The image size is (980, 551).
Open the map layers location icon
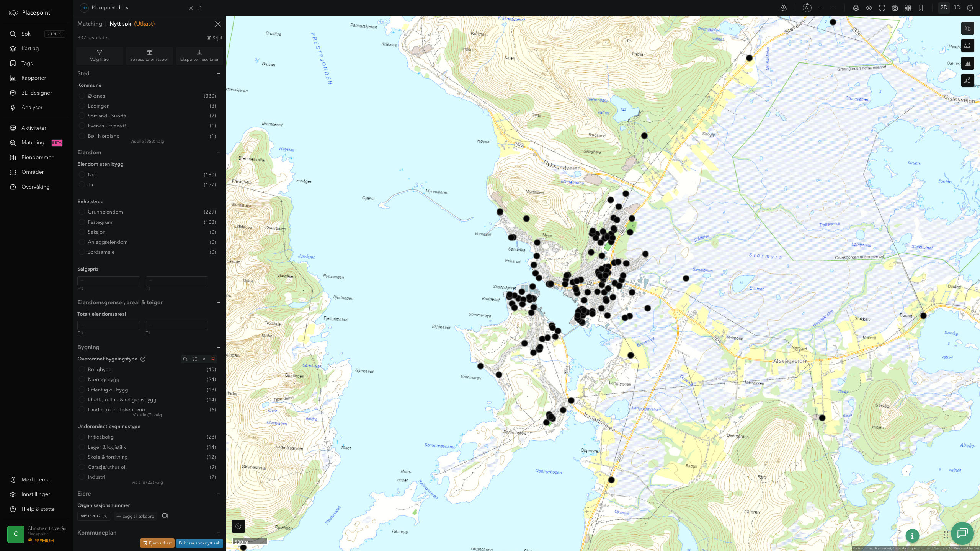point(784,8)
